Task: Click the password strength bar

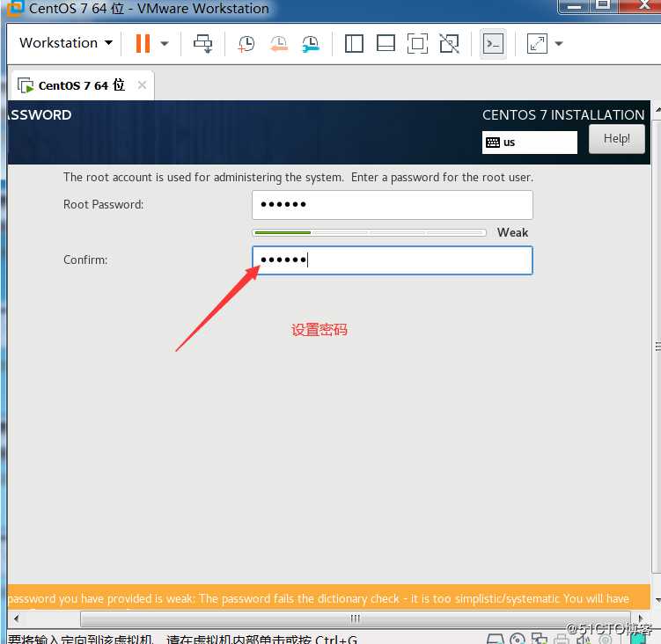Action: (370, 232)
